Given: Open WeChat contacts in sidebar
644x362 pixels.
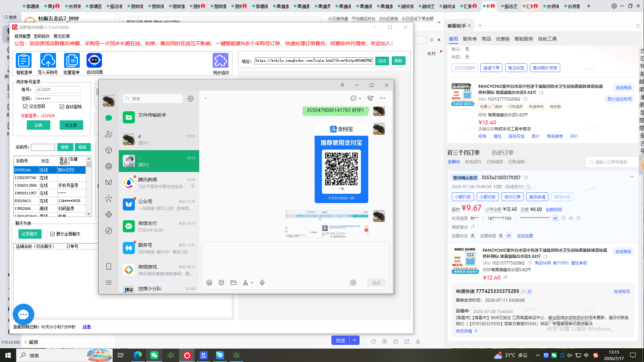Looking at the screenshot, I should [109, 134].
